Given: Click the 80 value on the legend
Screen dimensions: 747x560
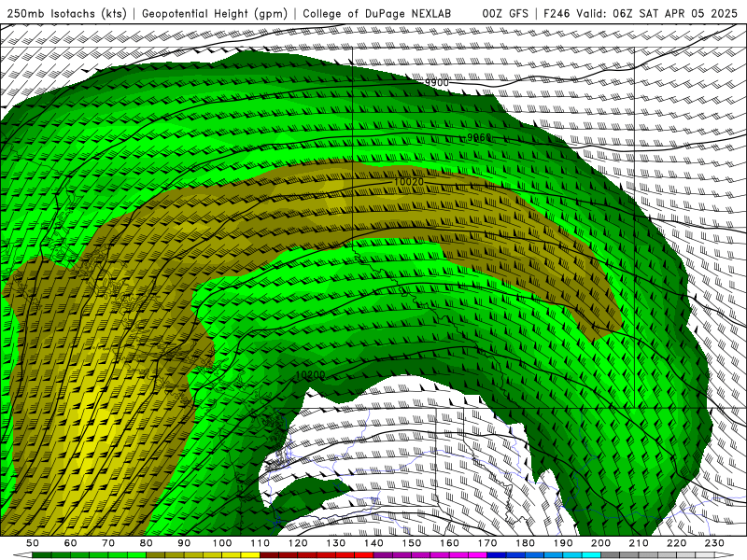Looking at the screenshot, I should click(x=146, y=543).
